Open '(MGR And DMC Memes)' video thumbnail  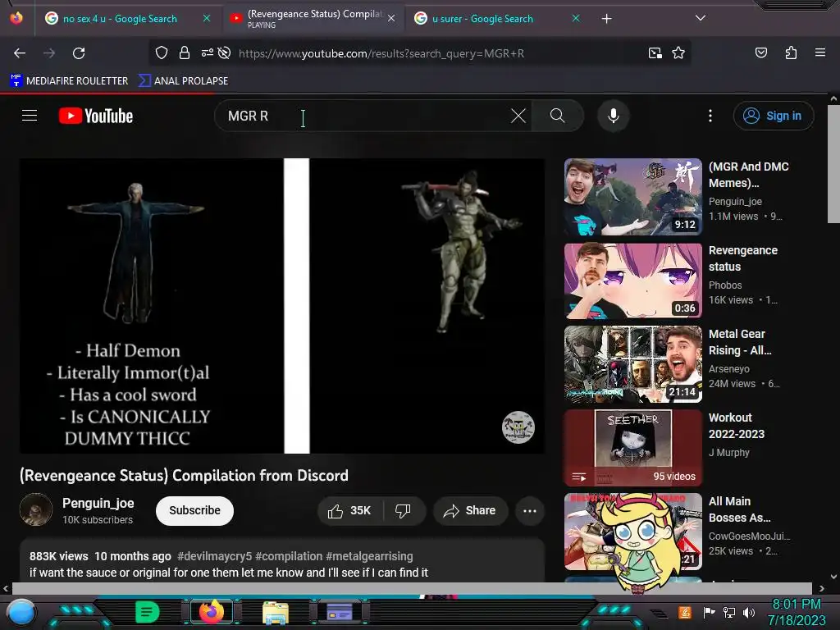click(632, 197)
